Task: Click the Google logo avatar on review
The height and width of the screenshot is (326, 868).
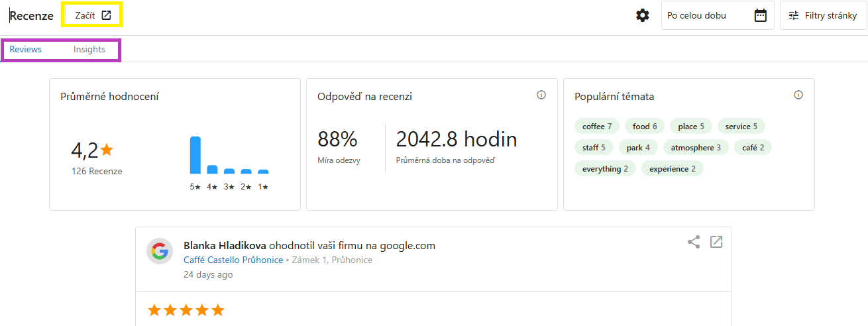Action: (x=160, y=251)
